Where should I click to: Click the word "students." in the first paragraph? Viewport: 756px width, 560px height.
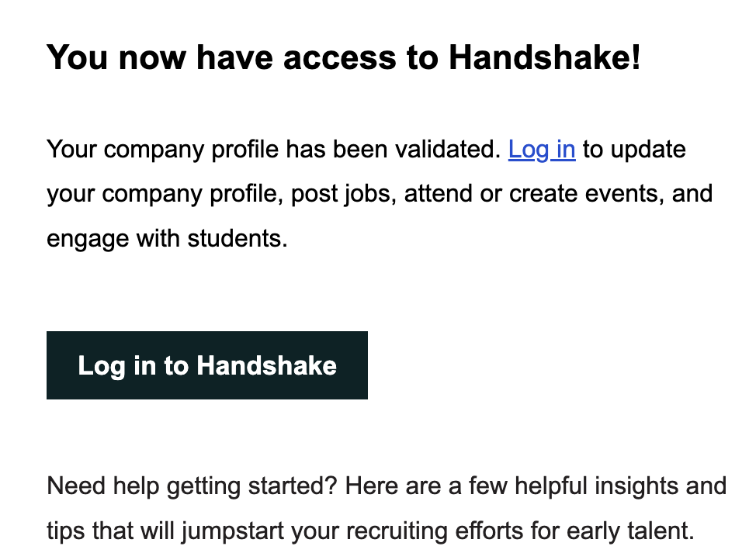click(238, 239)
